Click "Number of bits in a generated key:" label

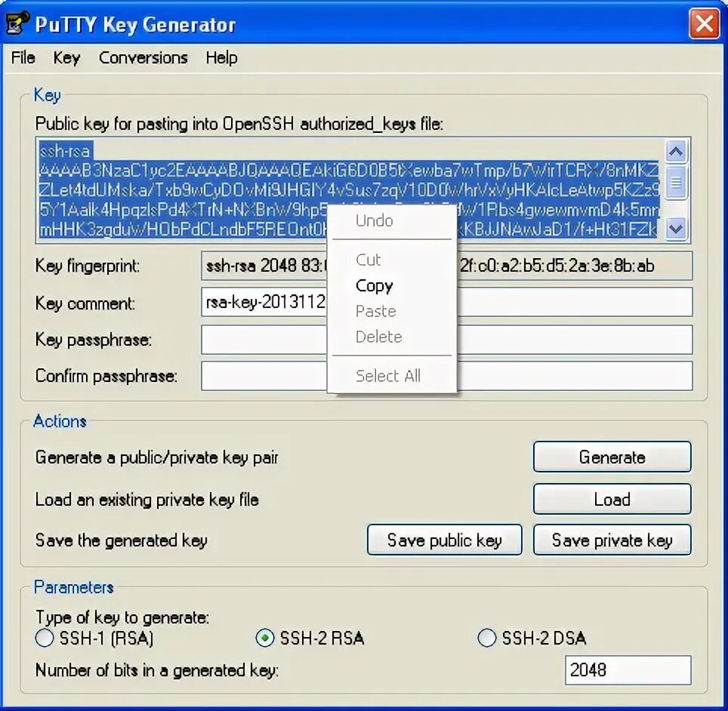156,670
